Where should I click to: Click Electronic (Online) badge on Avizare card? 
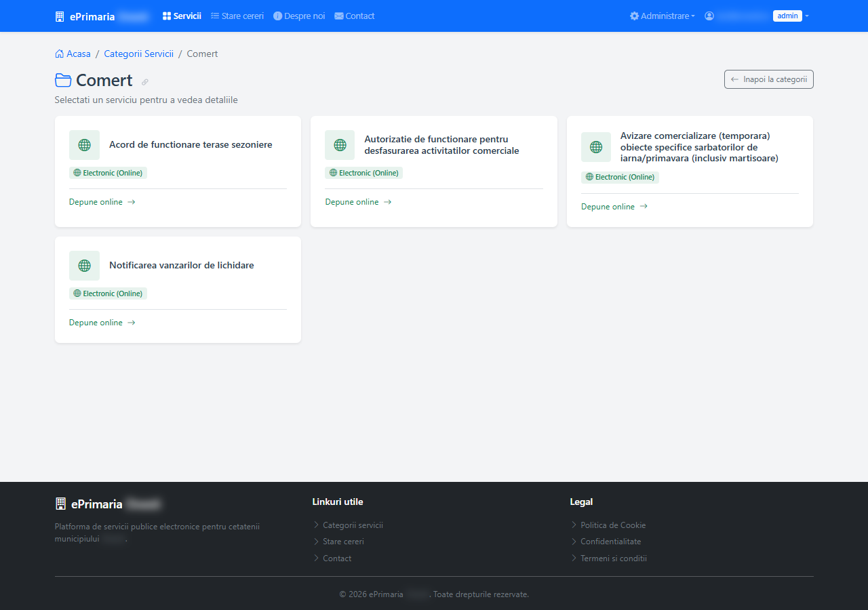coord(620,177)
